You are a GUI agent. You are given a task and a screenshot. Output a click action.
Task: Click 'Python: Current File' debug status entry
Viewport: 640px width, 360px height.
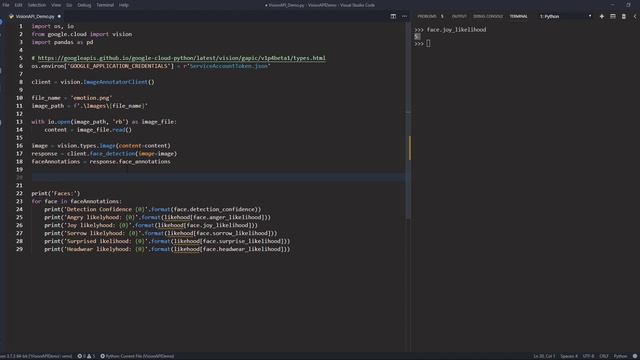click(137, 356)
